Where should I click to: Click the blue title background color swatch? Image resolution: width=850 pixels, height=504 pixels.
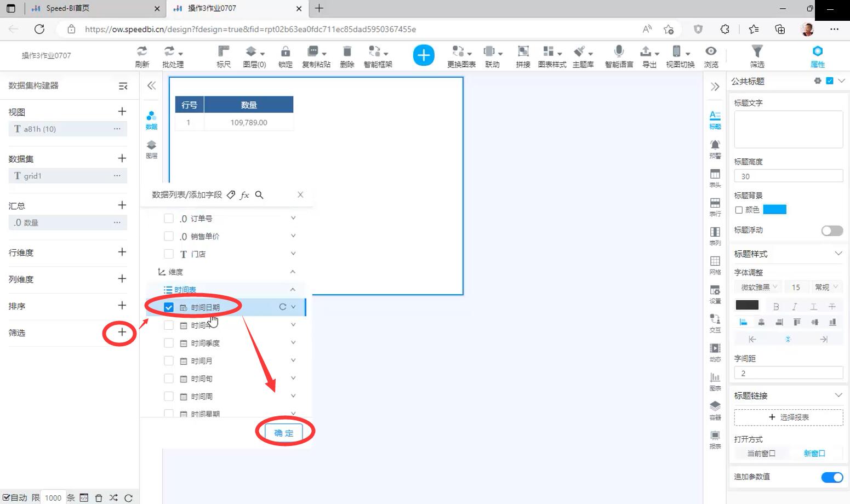[774, 209]
